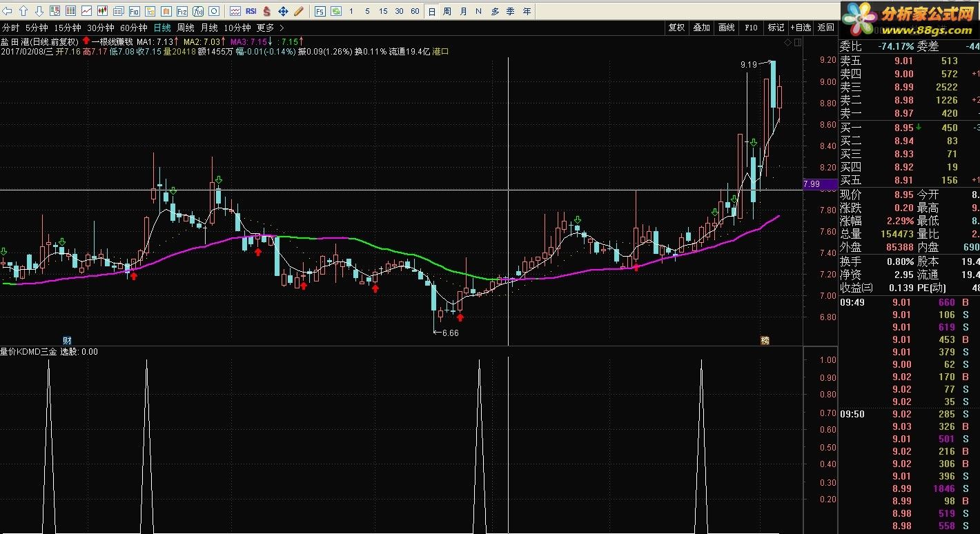This screenshot has width=980, height=534.
Task: Open the f(x) formula manager icon
Action: tap(197, 11)
